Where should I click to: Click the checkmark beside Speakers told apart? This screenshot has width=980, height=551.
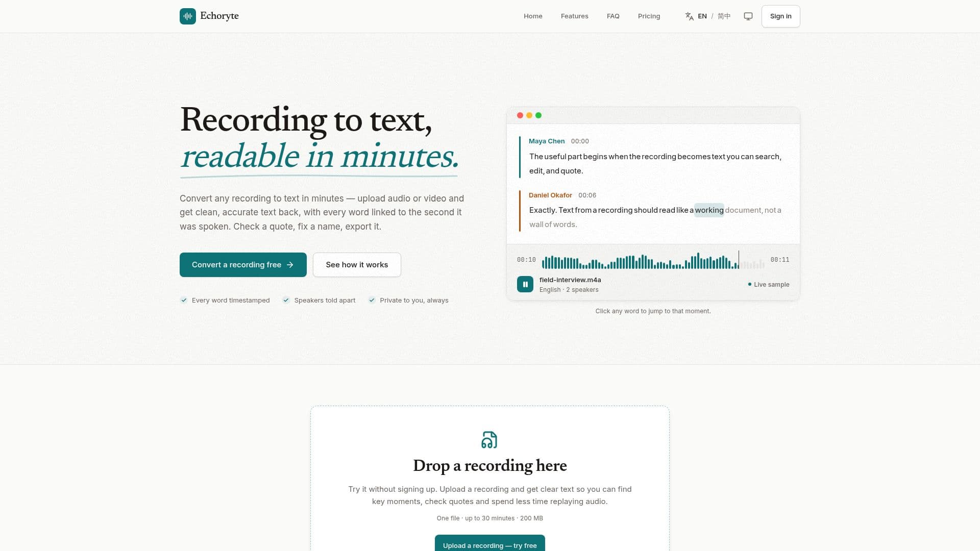pos(286,300)
